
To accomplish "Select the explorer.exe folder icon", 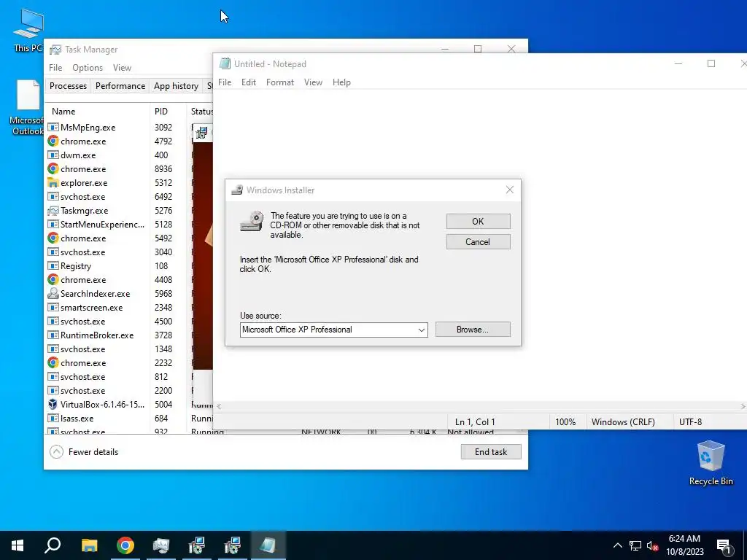I will pyautogui.click(x=53, y=183).
